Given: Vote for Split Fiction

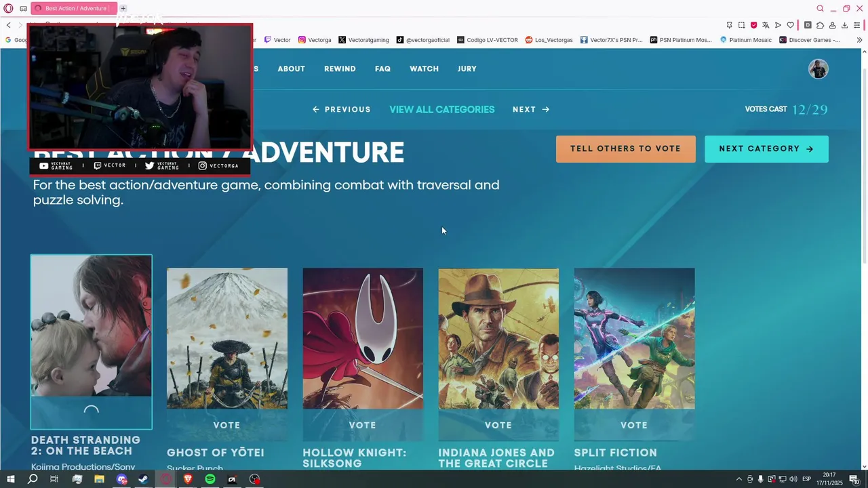Looking at the screenshot, I should click(x=634, y=425).
